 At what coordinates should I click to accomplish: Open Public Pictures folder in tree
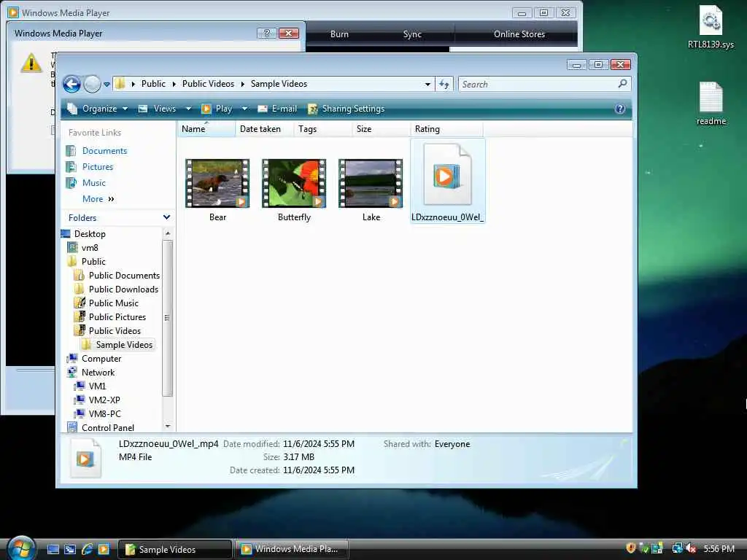tap(117, 316)
